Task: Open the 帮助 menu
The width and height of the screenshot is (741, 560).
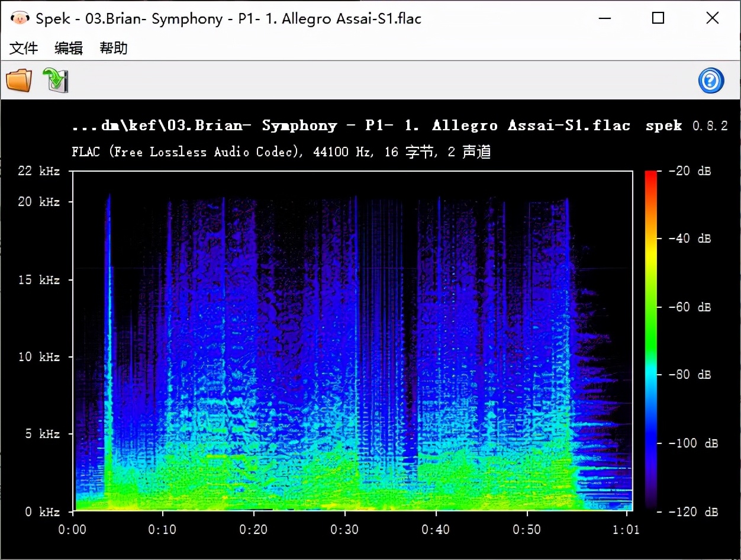Action: pyautogui.click(x=114, y=48)
